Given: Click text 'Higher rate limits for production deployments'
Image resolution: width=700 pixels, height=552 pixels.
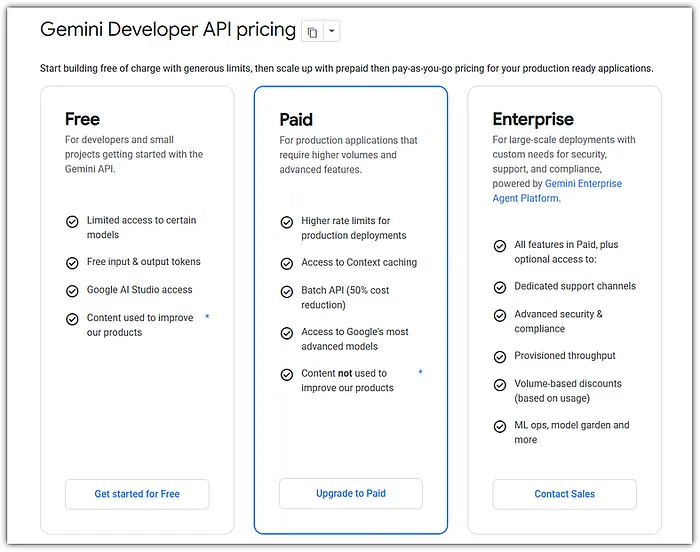Looking at the screenshot, I should (x=354, y=228).
